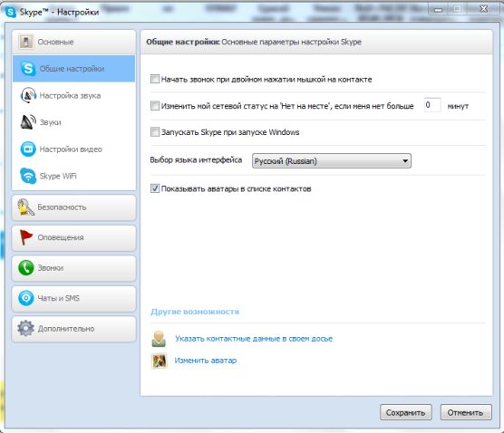Open Настройки видео camera icon
The height and width of the screenshot is (433, 504).
tap(28, 149)
